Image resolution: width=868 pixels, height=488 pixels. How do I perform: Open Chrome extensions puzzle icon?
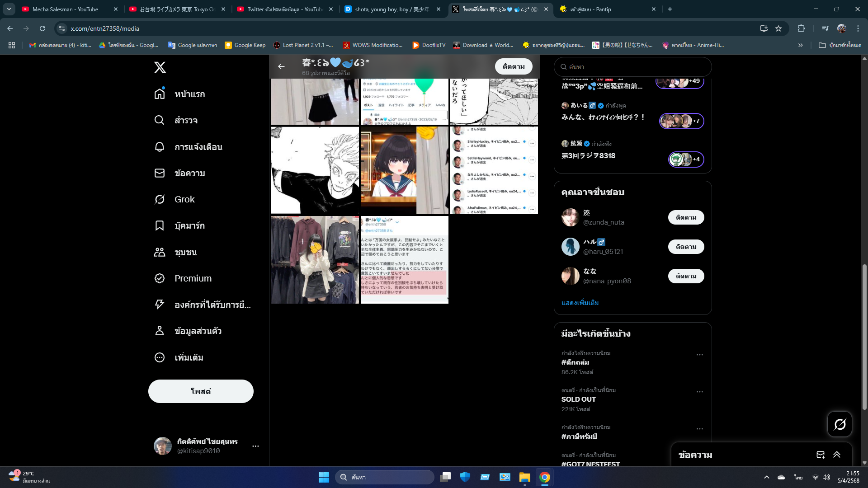pyautogui.click(x=801, y=28)
